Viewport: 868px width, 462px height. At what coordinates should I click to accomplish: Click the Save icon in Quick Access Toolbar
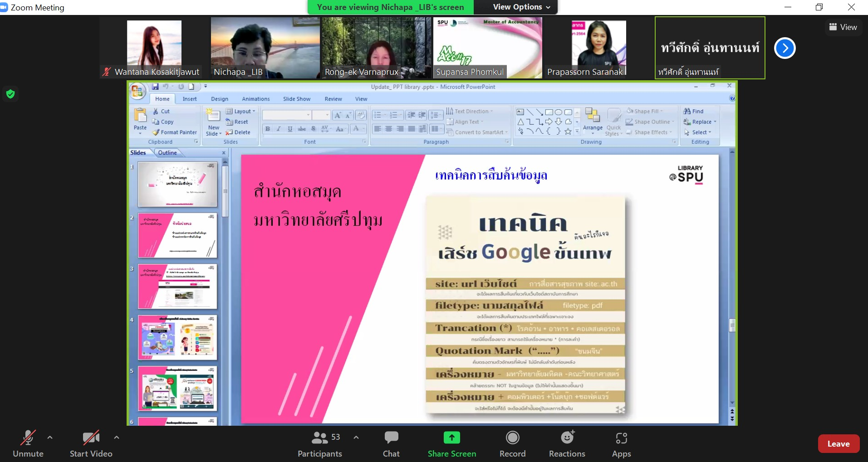pos(155,86)
